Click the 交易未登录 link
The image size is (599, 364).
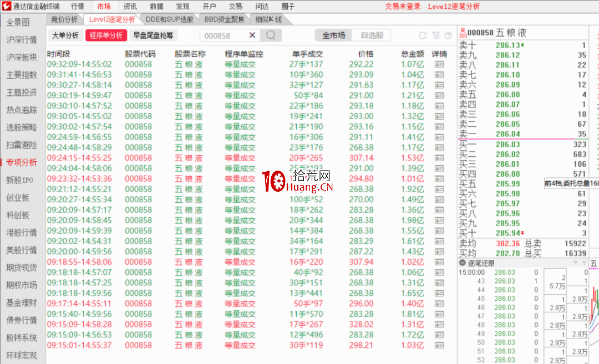tap(403, 7)
